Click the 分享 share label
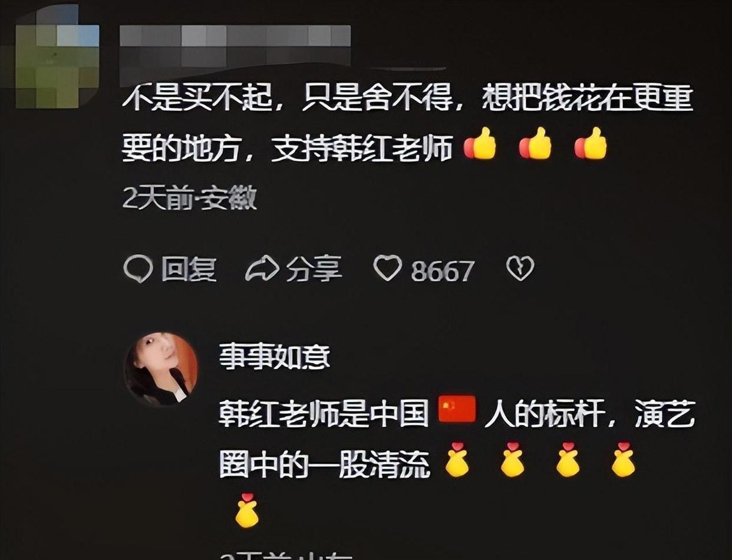Image resolution: width=732 pixels, height=560 pixels. pos(314,269)
